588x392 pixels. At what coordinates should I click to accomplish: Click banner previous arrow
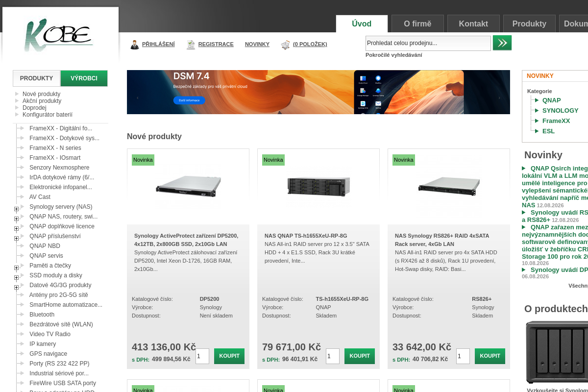point(137,98)
